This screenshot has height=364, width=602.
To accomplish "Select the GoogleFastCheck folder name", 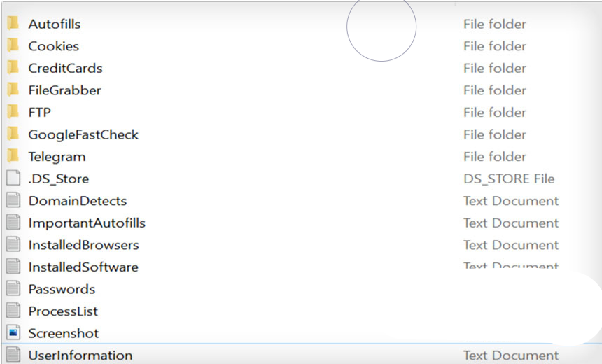I will point(83,134).
